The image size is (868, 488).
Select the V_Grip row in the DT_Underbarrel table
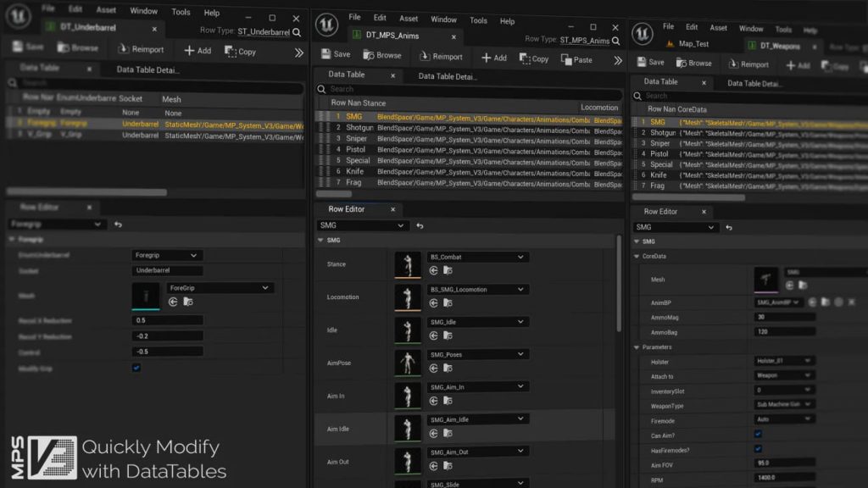156,135
